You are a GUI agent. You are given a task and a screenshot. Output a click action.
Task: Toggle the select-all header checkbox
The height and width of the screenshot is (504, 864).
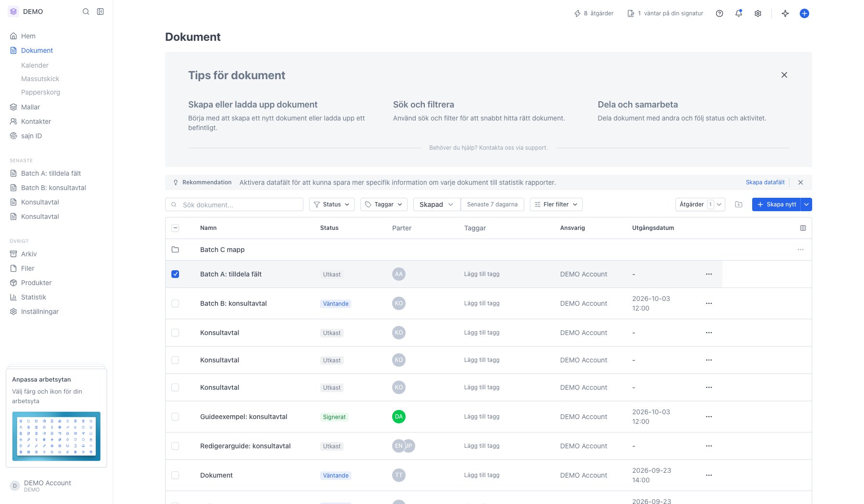click(x=175, y=228)
